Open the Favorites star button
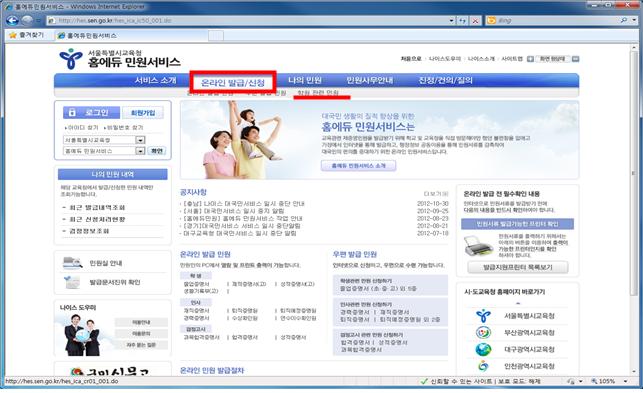 point(26,35)
